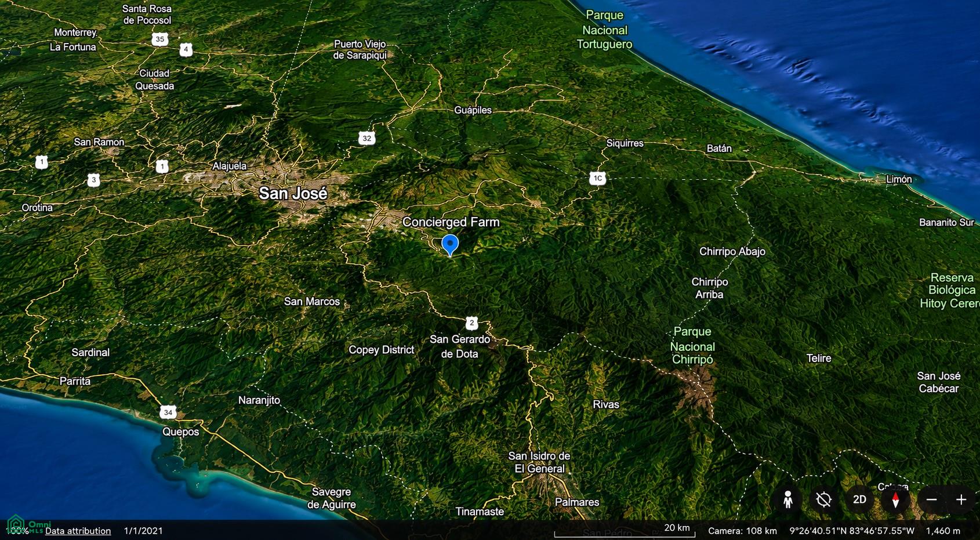
Task: Click the route 1C highway shield
Action: (598, 178)
